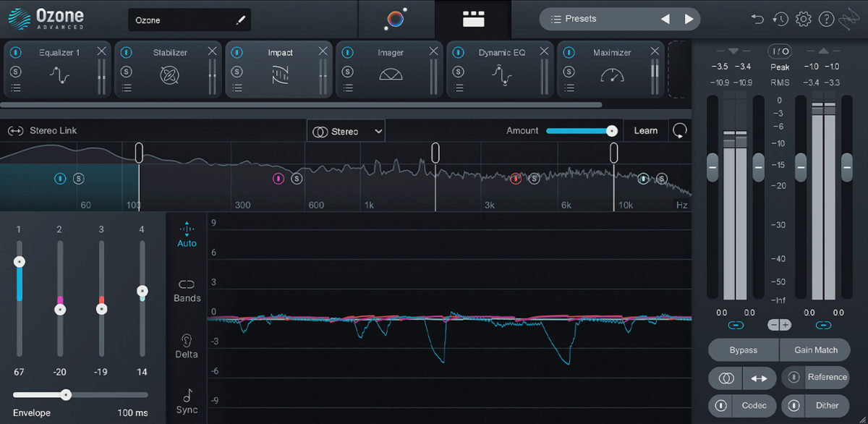Image resolution: width=868 pixels, height=424 pixels.
Task: Remove the Equalizer 1 module
Action: (101, 51)
